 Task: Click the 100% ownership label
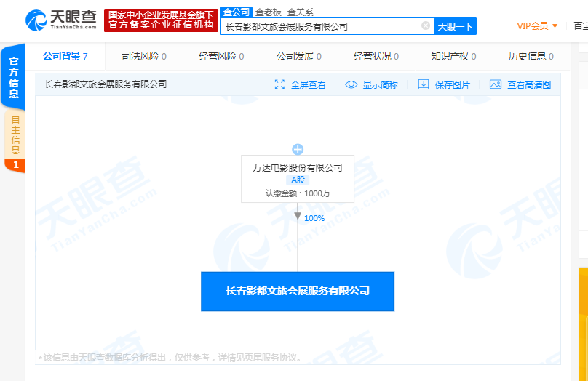[314, 218]
